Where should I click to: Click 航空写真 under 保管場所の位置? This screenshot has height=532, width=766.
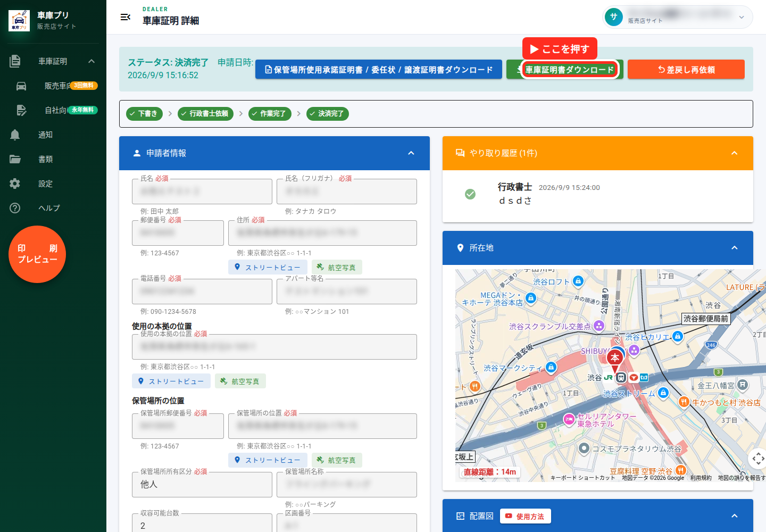coord(337,460)
